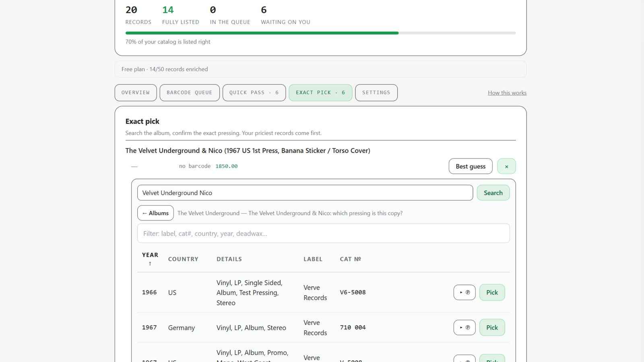The image size is (644, 362).
Task: Preview the 1967 Germany 710 004 pressing
Action: 464,327
